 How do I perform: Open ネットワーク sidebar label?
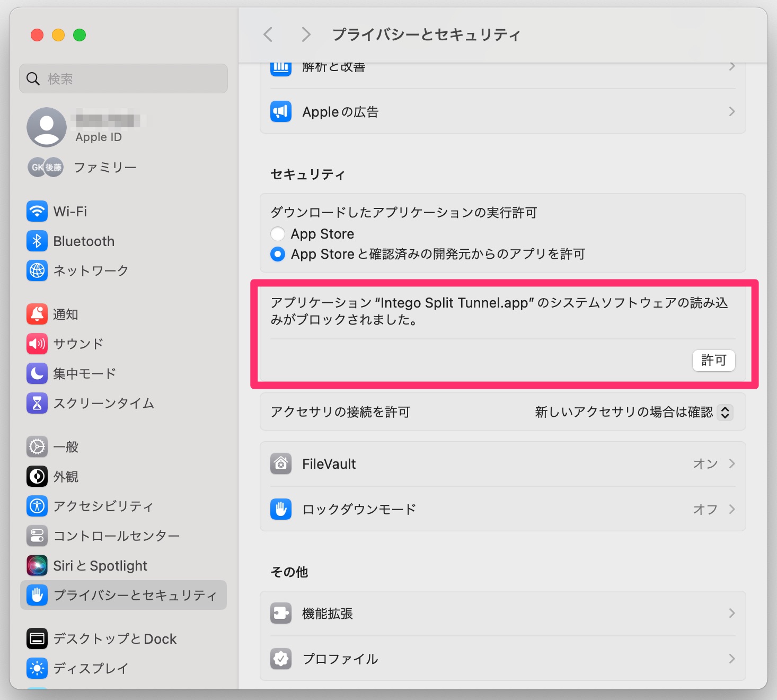point(91,271)
